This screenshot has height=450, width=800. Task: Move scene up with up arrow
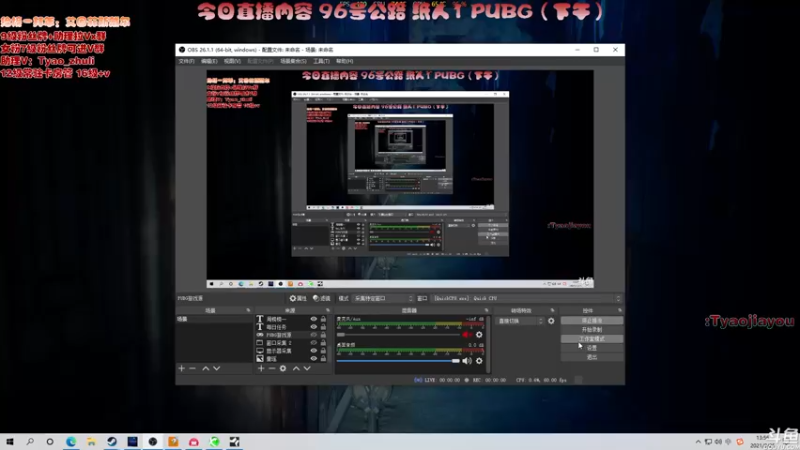206,368
